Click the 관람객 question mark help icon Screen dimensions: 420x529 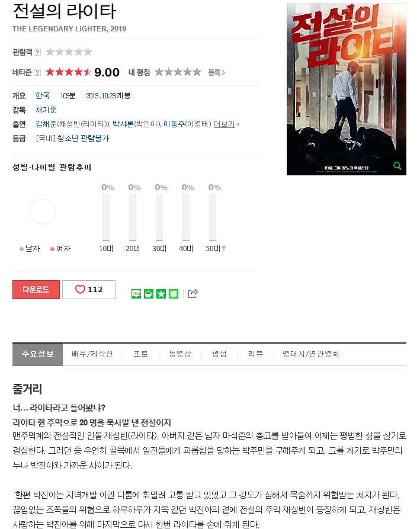(37, 52)
